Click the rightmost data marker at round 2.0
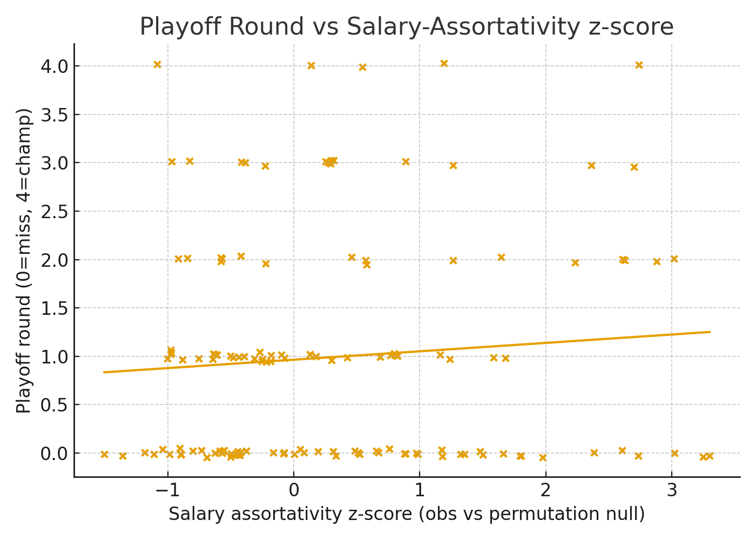 pyautogui.click(x=674, y=259)
